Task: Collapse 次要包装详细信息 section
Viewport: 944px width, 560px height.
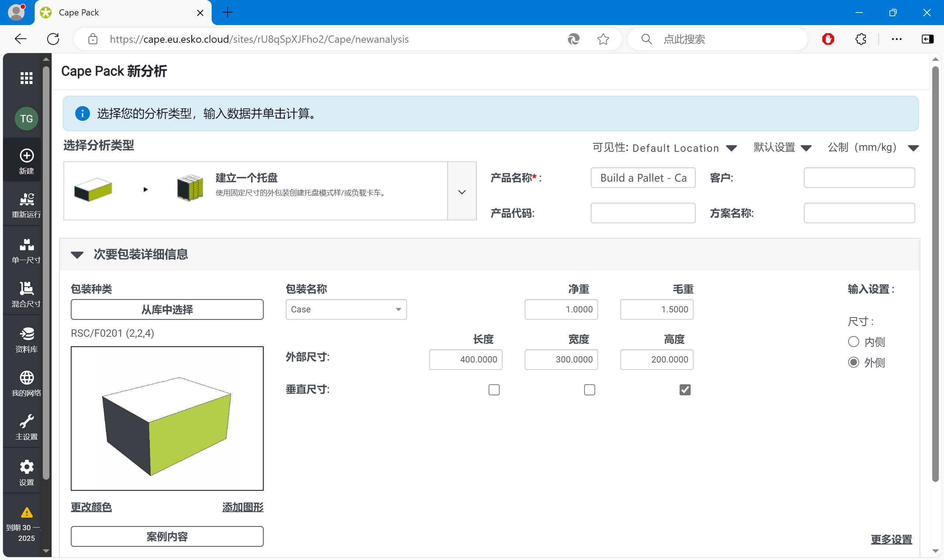Action: point(75,254)
